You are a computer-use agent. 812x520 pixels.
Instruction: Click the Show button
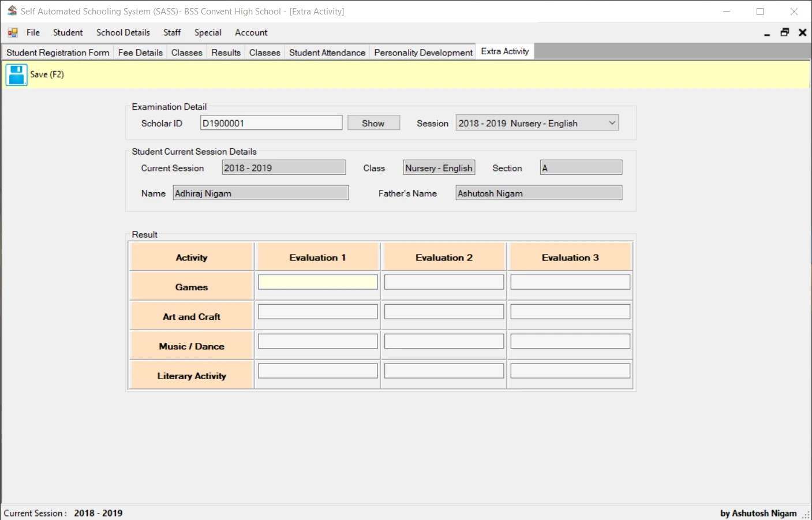click(373, 122)
